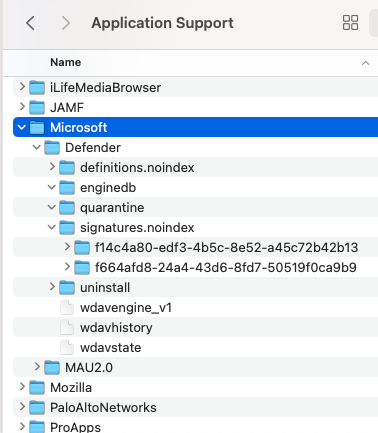Click the enginedb folder icon
The image size is (378, 433).
click(67, 188)
